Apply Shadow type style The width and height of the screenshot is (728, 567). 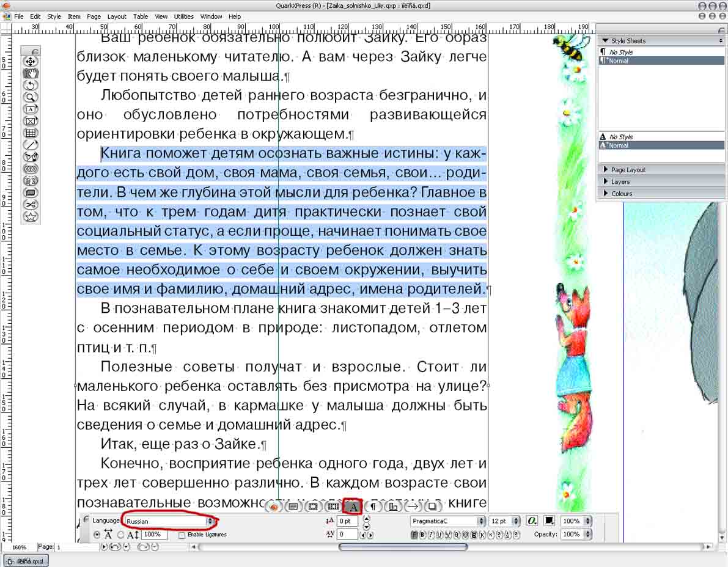tap(474, 535)
